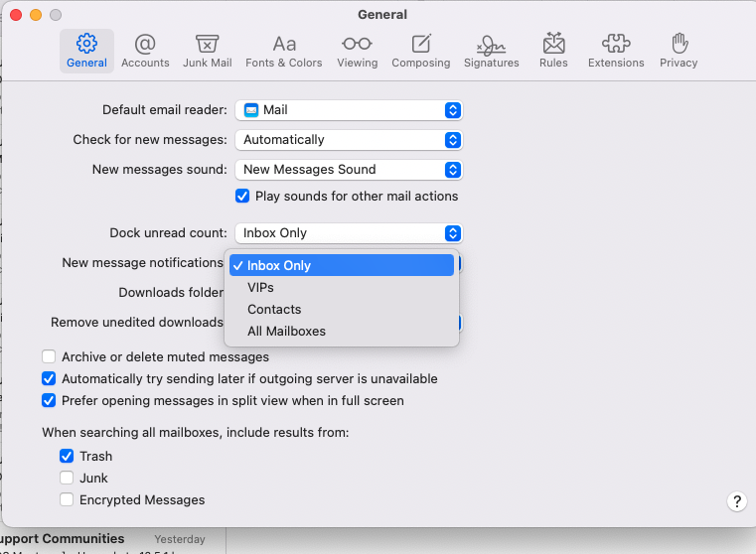Open the Fonts & Colors Aa icon
Screen dimensions: 756x554
tap(284, 44)
